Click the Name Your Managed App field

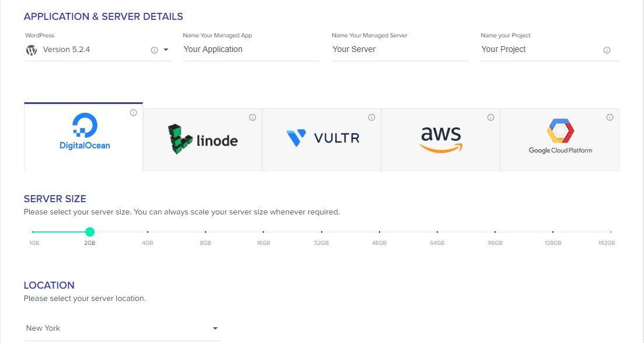click(252, 50)
